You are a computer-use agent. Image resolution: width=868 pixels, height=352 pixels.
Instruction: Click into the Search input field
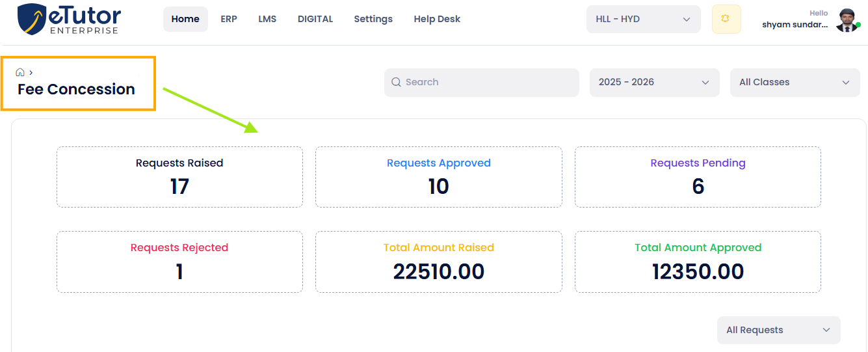coord(481,83)
